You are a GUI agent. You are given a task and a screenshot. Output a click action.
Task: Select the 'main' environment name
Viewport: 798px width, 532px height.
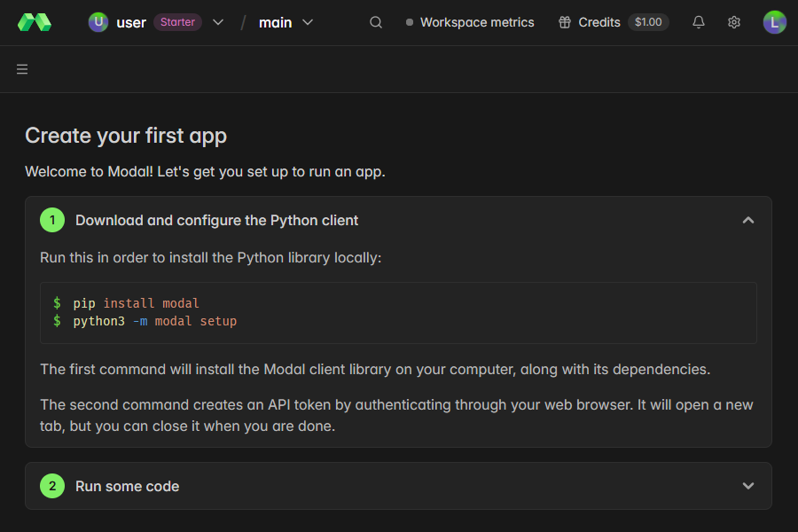[276, 23]
